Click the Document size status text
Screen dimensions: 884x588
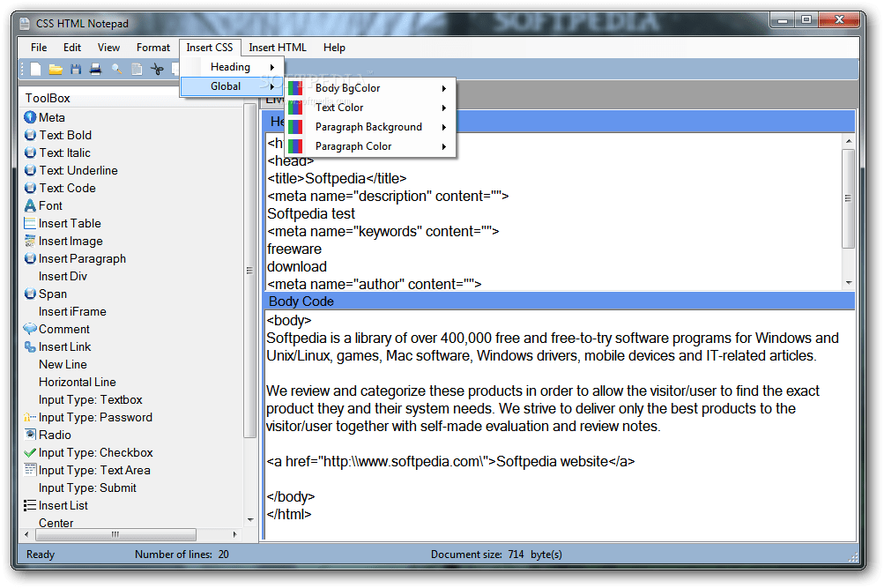(x=496, y=555)
